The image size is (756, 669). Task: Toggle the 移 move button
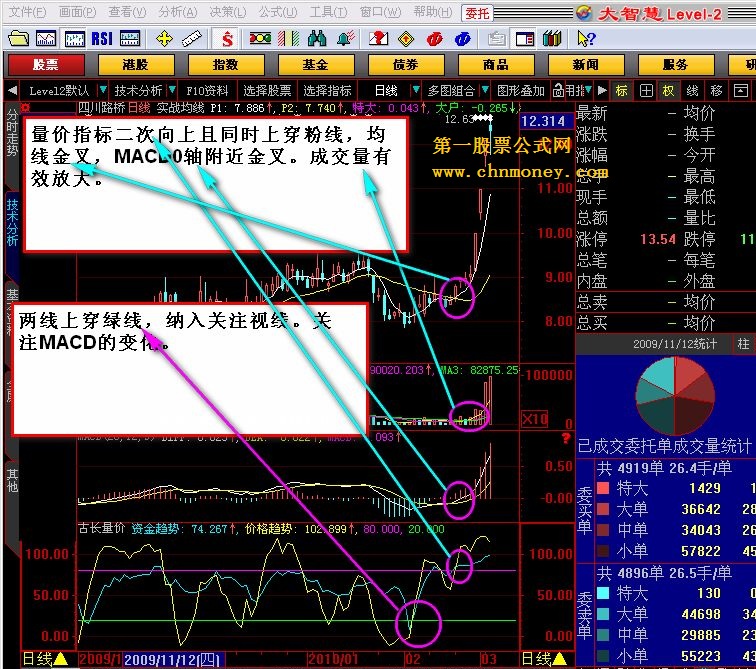(x=716, y=90)
